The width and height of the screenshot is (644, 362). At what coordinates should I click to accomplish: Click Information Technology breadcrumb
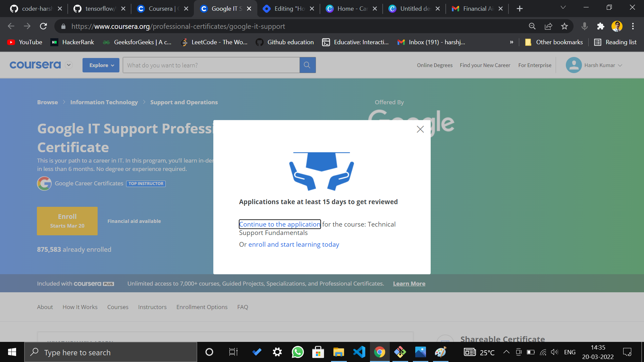click(x=104, y=102)
